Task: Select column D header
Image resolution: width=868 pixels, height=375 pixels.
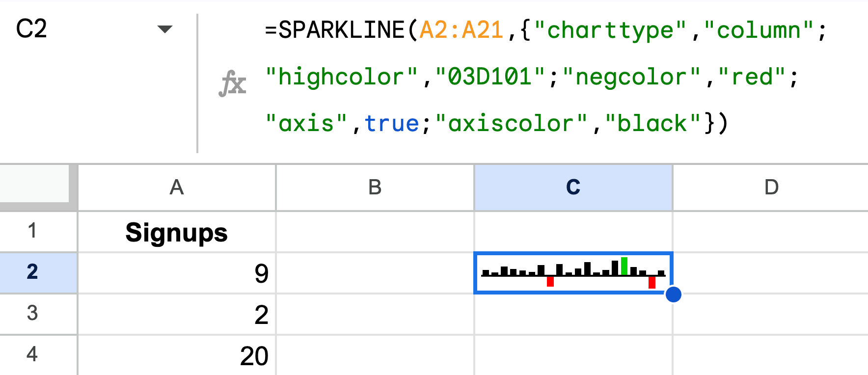Action: (x=771, y=187)
